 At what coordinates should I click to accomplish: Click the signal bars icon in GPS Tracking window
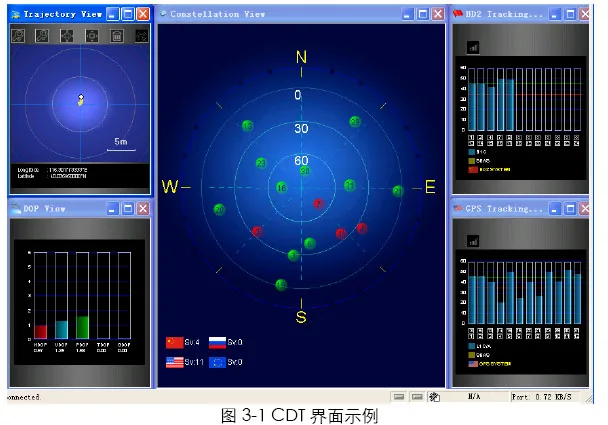click(x=473, y=241)
